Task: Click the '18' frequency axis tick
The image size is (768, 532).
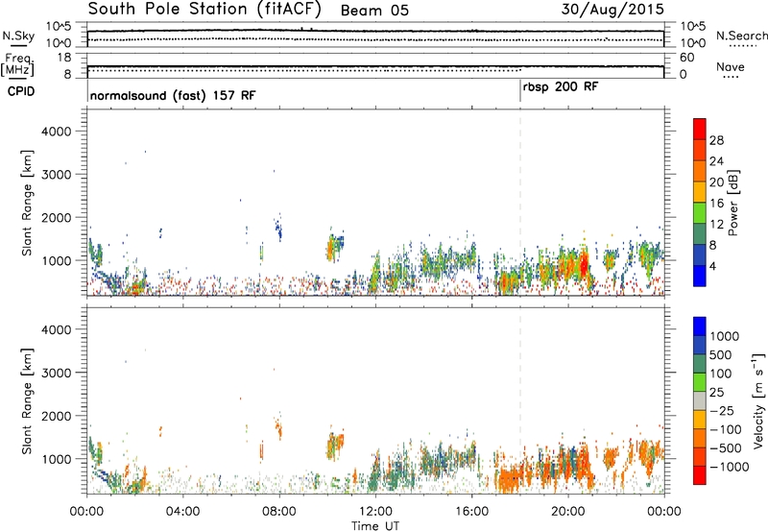Action: coord(64,58)
